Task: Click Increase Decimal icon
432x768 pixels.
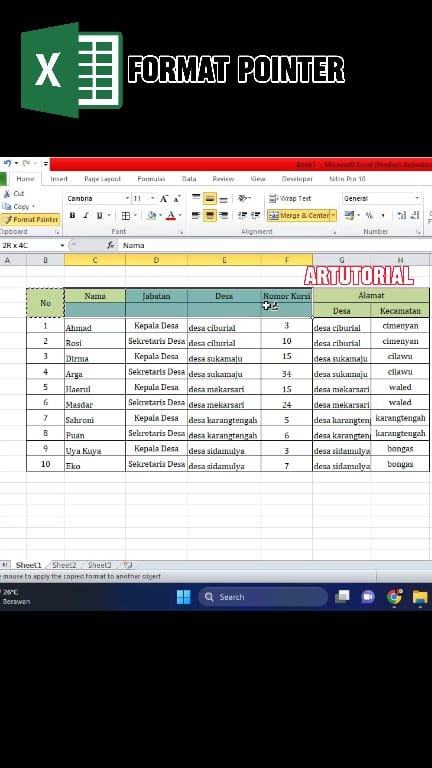Action: click(402, 216)
